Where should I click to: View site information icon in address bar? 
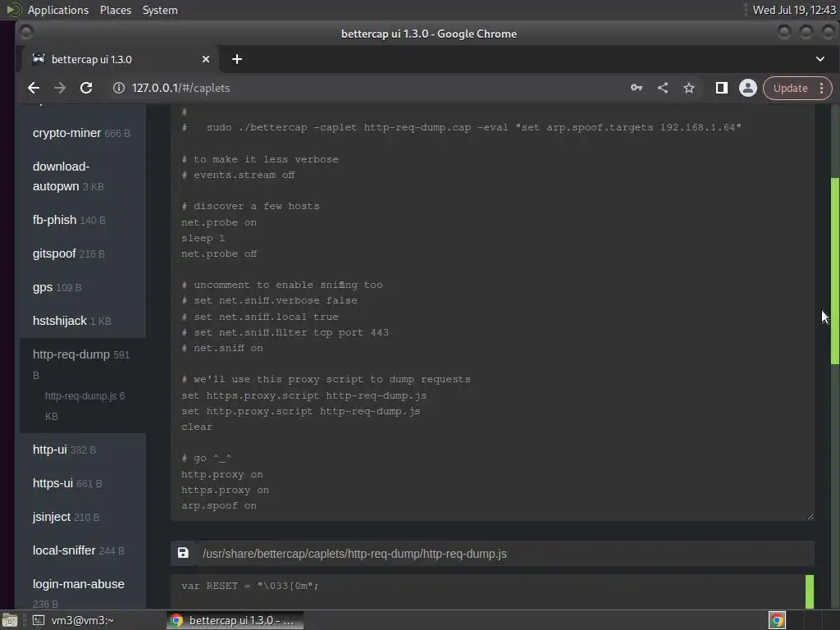pos(118,88)
